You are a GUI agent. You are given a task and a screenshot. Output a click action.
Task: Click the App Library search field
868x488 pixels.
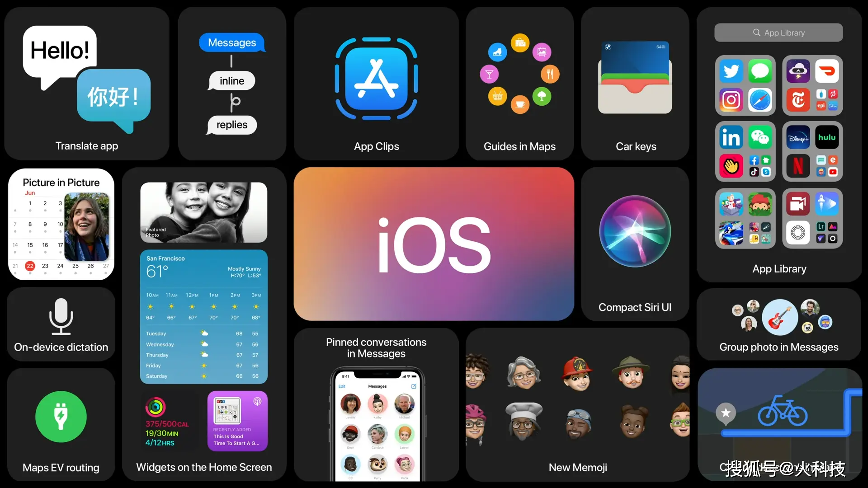coord(778,32)
